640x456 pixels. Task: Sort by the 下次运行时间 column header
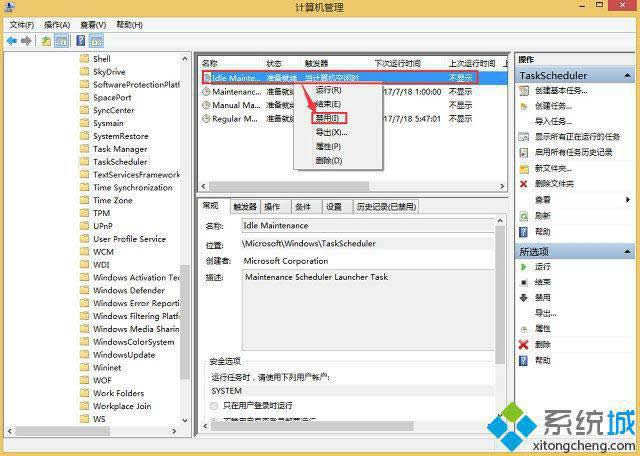(398, 63)
